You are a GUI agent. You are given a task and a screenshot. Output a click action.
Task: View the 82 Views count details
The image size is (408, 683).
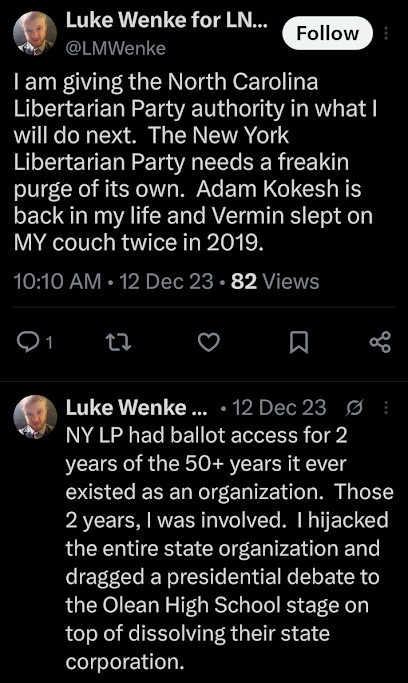coord(275,281)
